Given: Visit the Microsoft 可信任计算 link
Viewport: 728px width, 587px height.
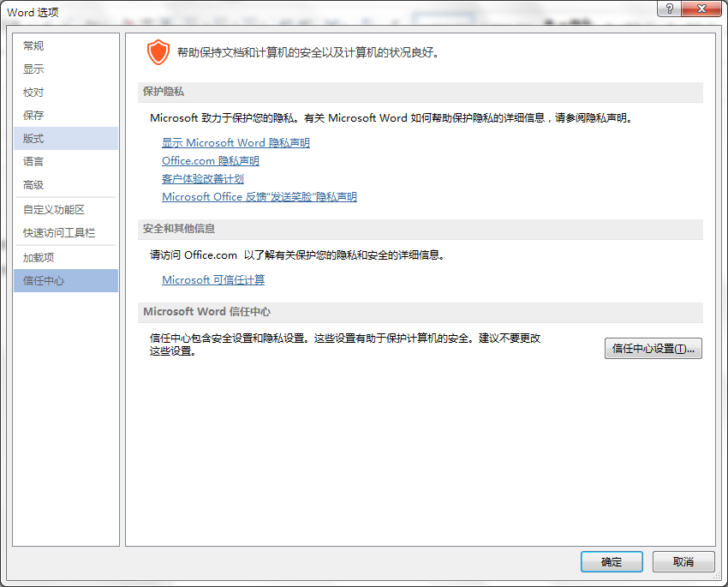Looking at the screenshot, I should point(213,280).
